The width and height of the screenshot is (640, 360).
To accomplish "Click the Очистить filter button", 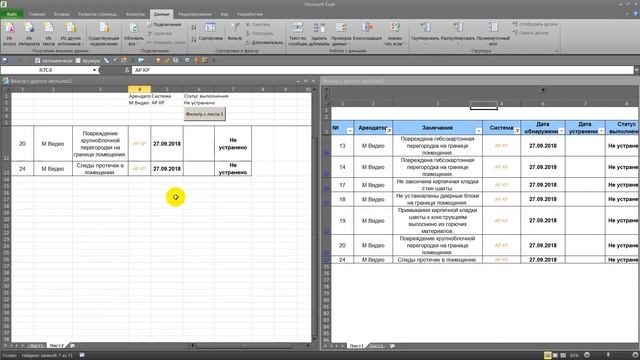I will coord(258,24).
